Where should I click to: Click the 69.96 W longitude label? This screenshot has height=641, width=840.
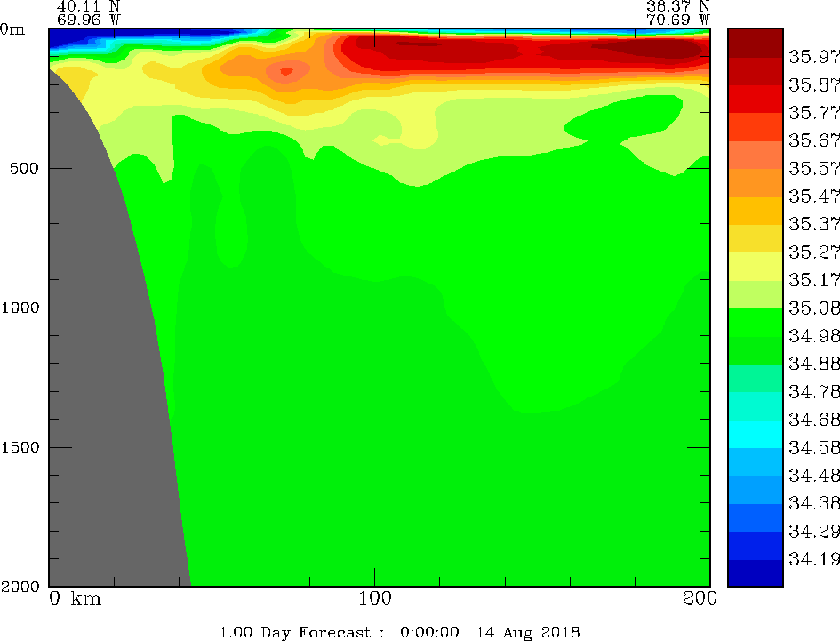pyautogui.click(x=88, y=20)
